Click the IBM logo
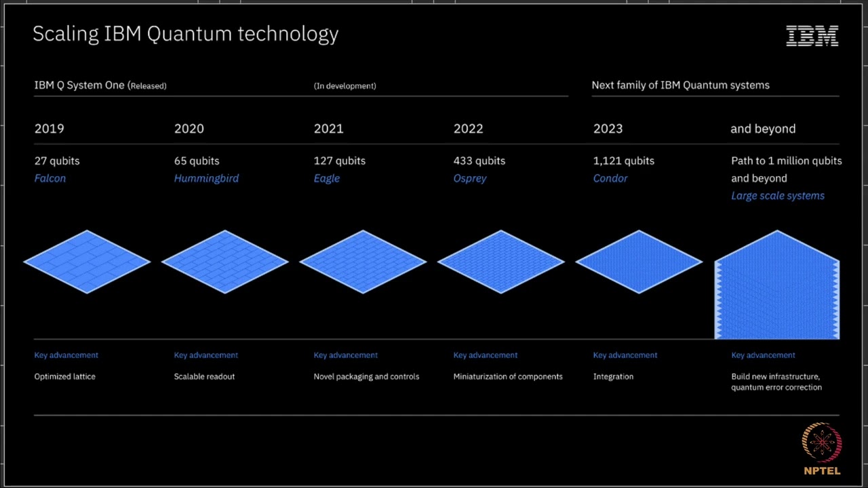 coord(812,36)
